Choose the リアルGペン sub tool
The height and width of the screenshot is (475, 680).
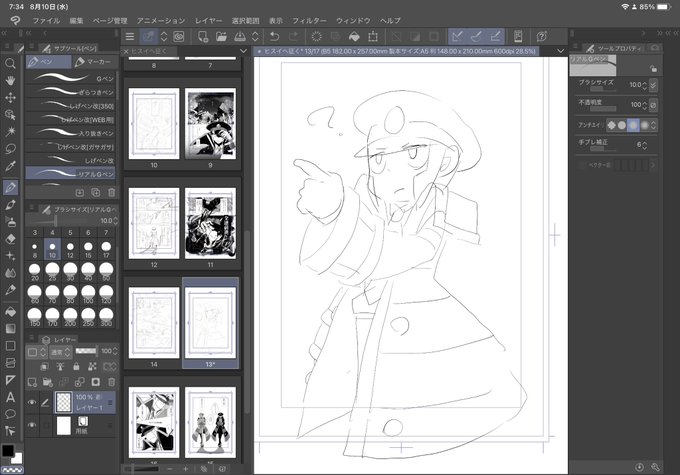click(71, 174)
